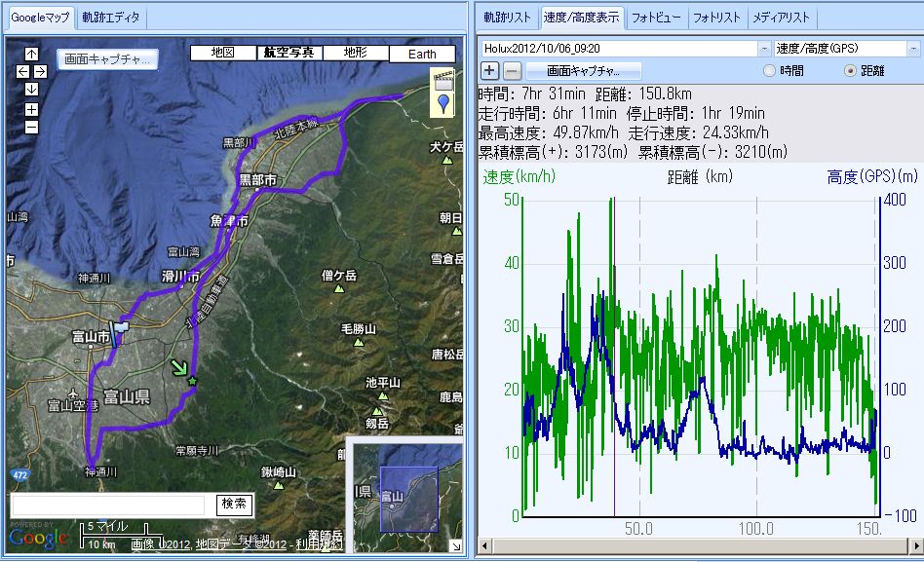Switch map to 航空写真 view
The image size is (924, 562).
point(289,53)
